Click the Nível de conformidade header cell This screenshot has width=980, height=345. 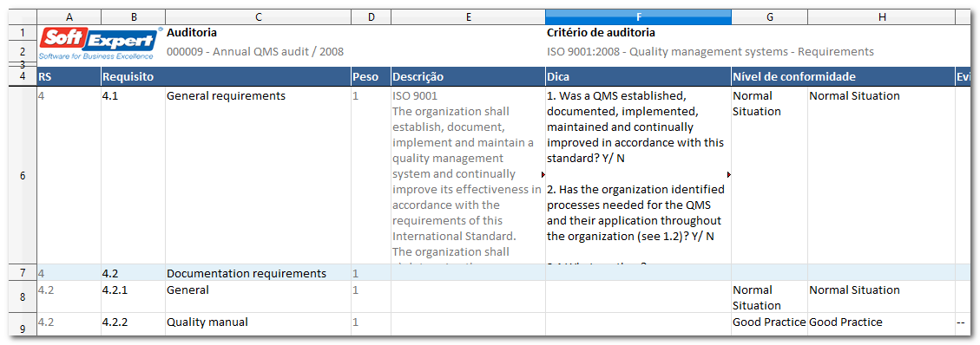(843, 77)
